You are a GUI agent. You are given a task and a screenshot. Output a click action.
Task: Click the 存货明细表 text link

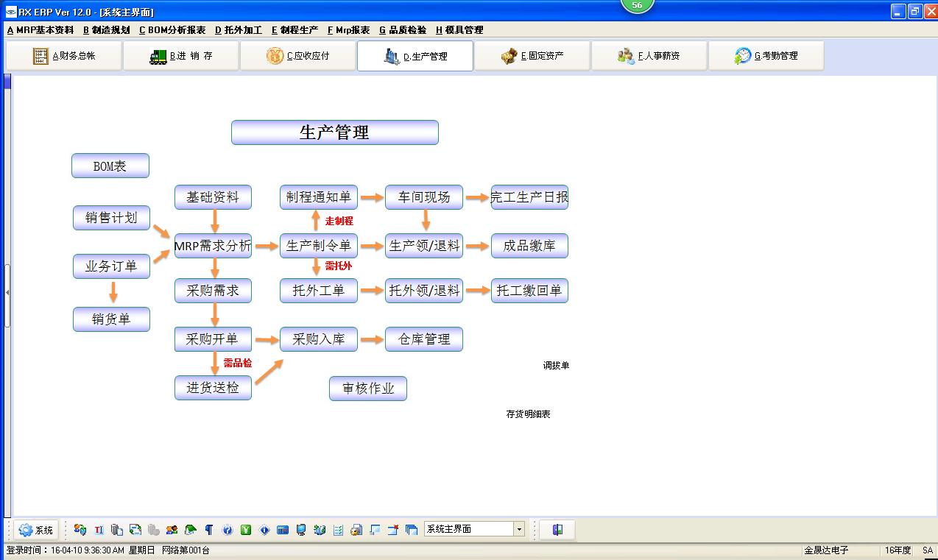click(528, 414)
